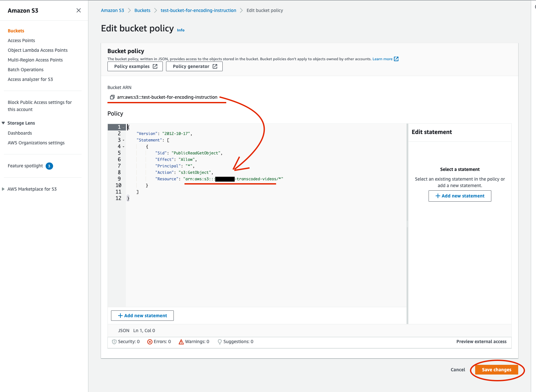Viewport: 536px width, 392px height.
Task: Collapse the Storage Lens section
Action: click(3, 123)
